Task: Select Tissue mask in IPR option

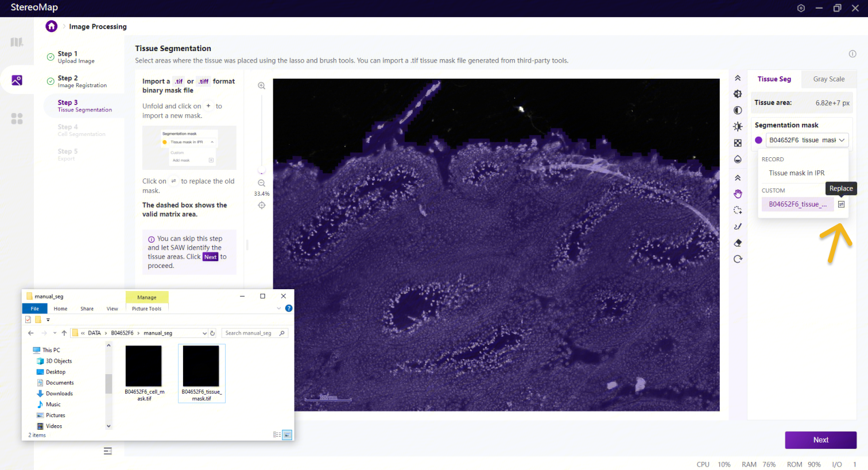Action: coord(796,173)
